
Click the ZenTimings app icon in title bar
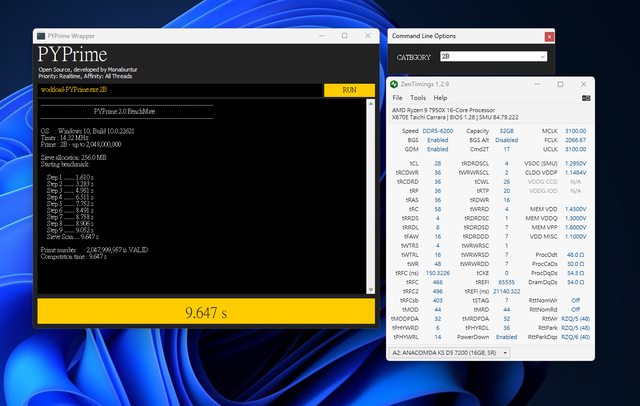[394, 84]
